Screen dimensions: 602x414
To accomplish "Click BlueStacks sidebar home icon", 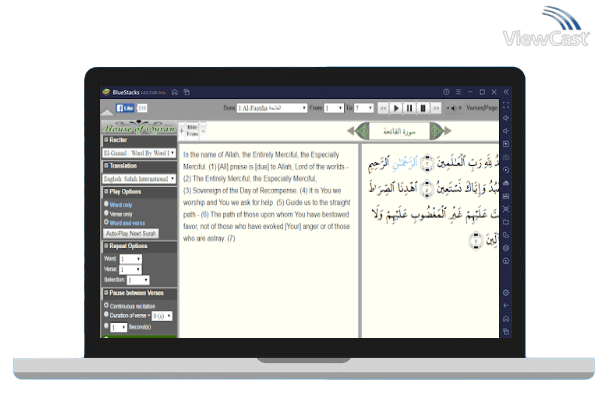I will (506, 319).
